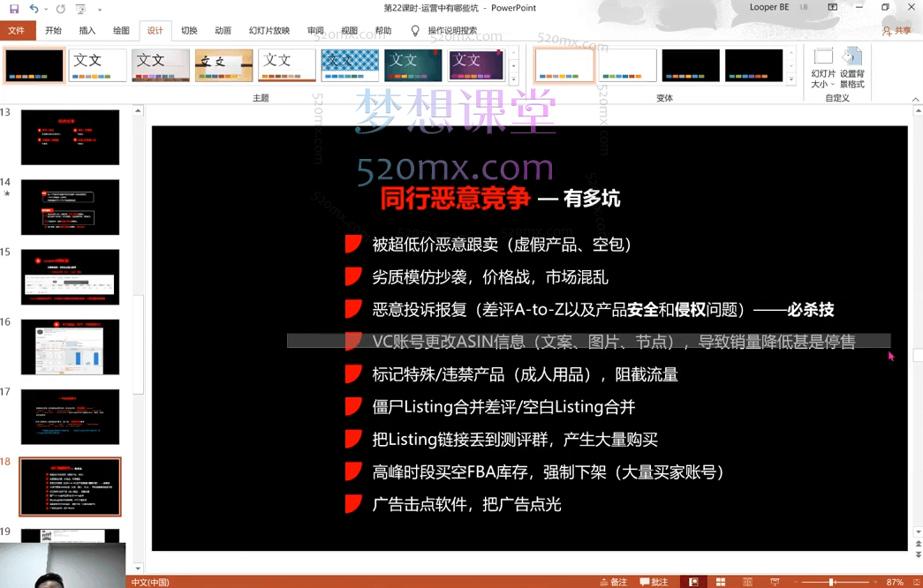This screenshot has width=923, height=588.
Task: Start slide show from the status bar icon
Action: coord(775,581)
